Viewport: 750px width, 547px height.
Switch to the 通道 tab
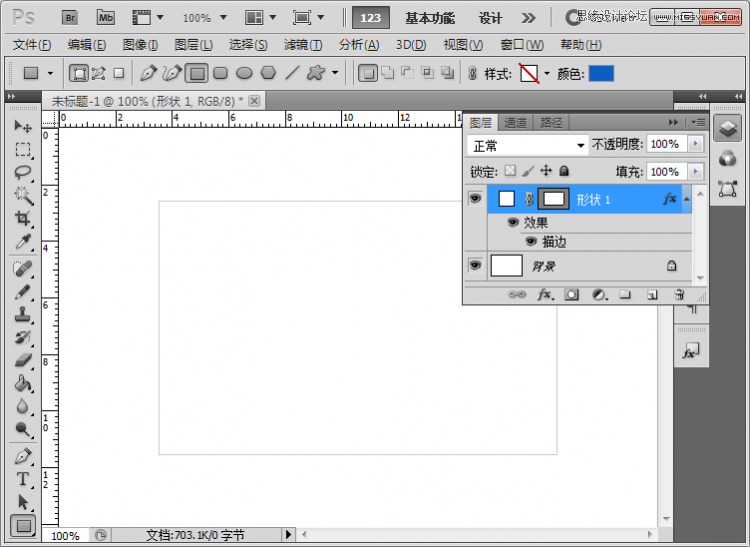pos(515,122)
